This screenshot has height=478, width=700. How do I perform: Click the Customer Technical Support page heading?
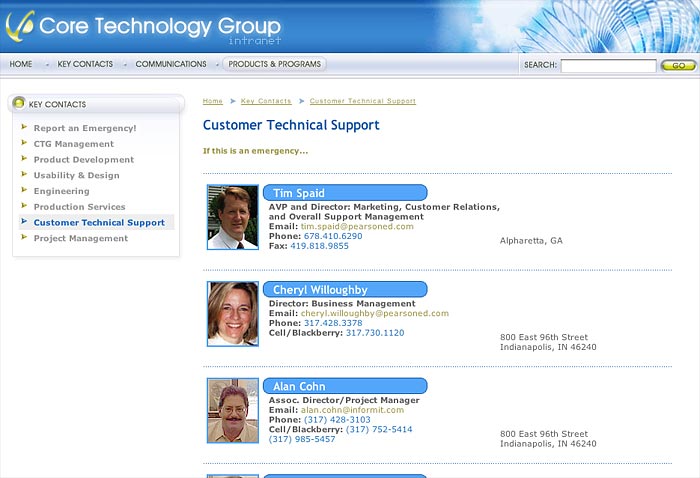[291, 125]
